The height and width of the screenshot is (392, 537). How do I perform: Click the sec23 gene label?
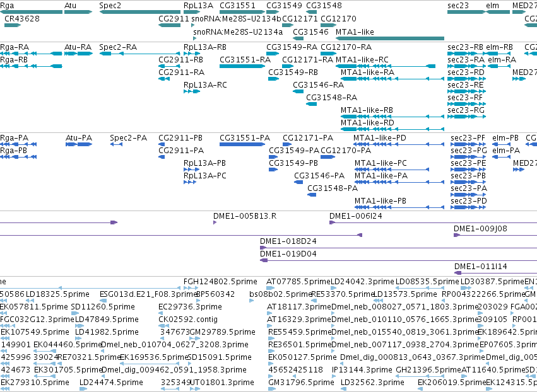[458, 6]
